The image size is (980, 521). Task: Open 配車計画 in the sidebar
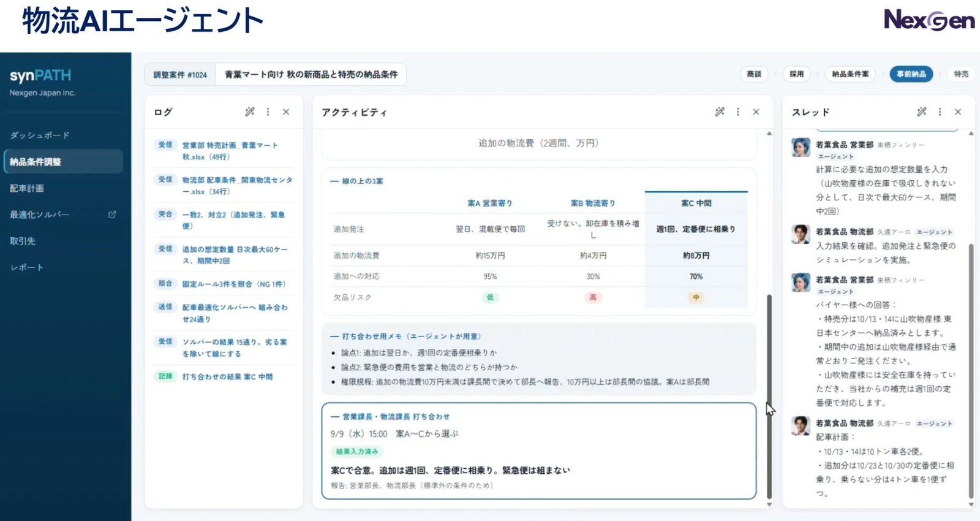click(x=27, y=188)
